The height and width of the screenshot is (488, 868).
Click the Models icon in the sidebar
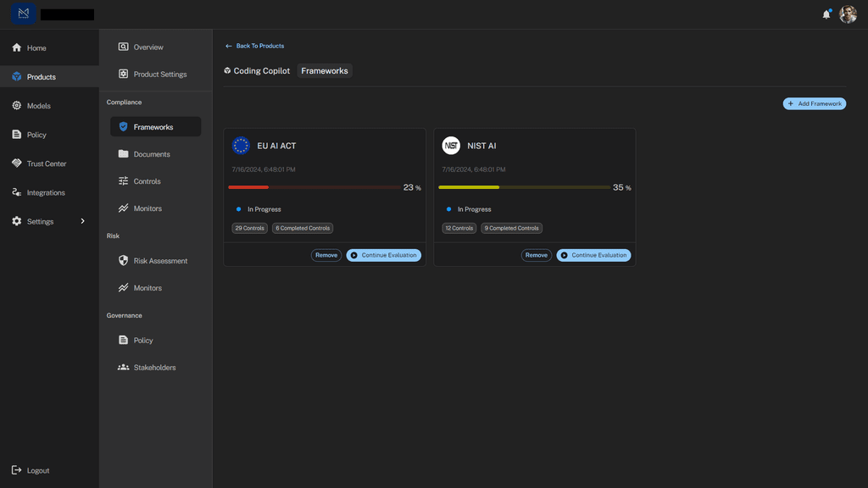click(x=17, y=105)
